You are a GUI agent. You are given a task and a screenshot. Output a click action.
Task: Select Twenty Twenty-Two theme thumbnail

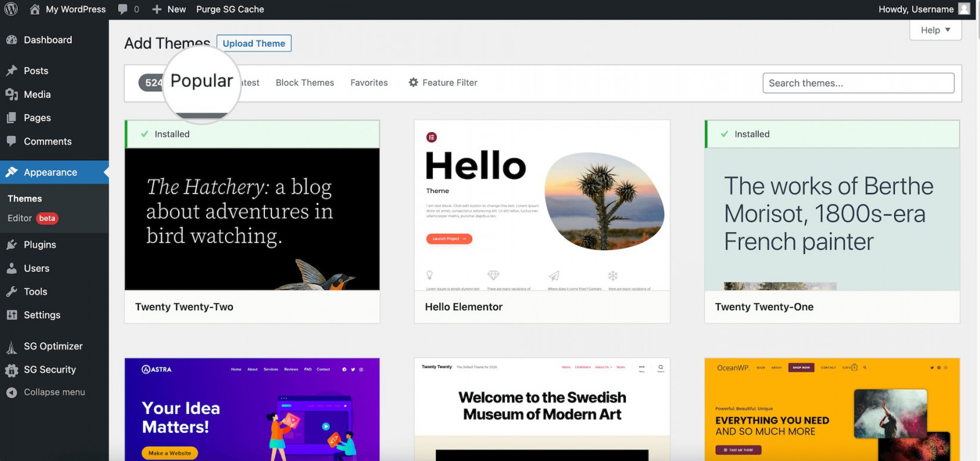pyautogui.click(x=252, y=219)
